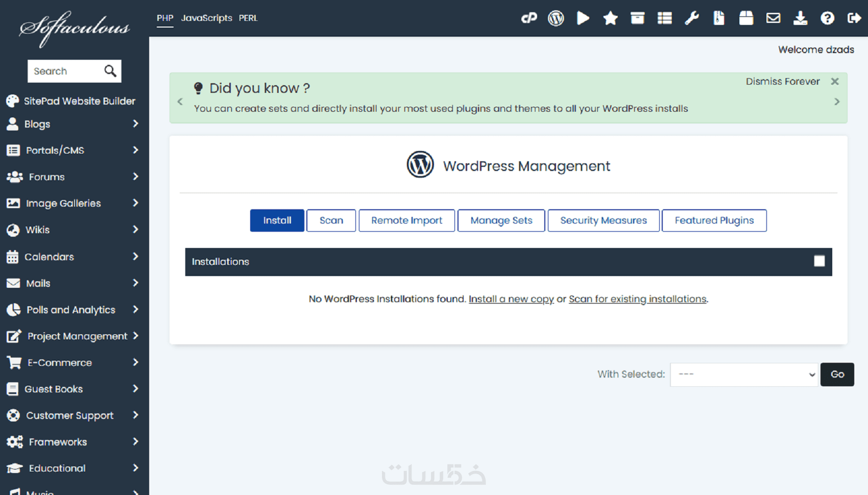The image size is (868, 495).
Task: Click the Mails envelope icon in sidebar
Action: click(x=13, y=283)
